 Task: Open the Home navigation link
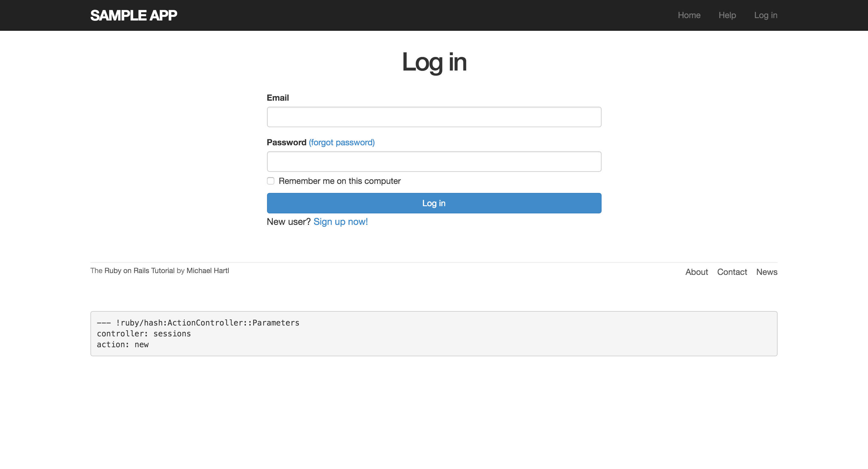point(689,15)
